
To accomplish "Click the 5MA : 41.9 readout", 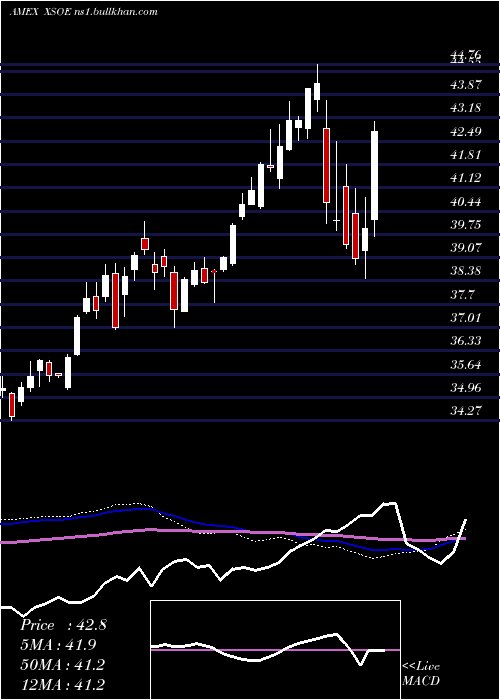I will click(58, 645).
